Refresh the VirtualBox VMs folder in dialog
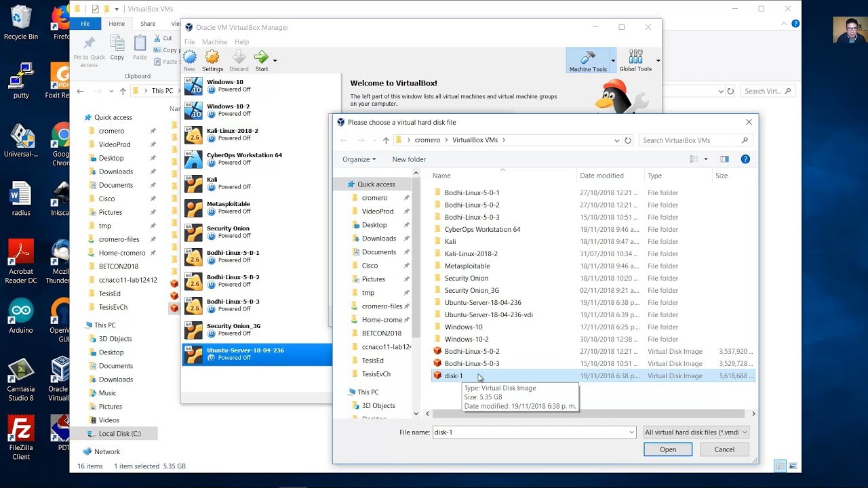Image resolution: width=868 pixels, height=488 pixels. tap(628, 140)
